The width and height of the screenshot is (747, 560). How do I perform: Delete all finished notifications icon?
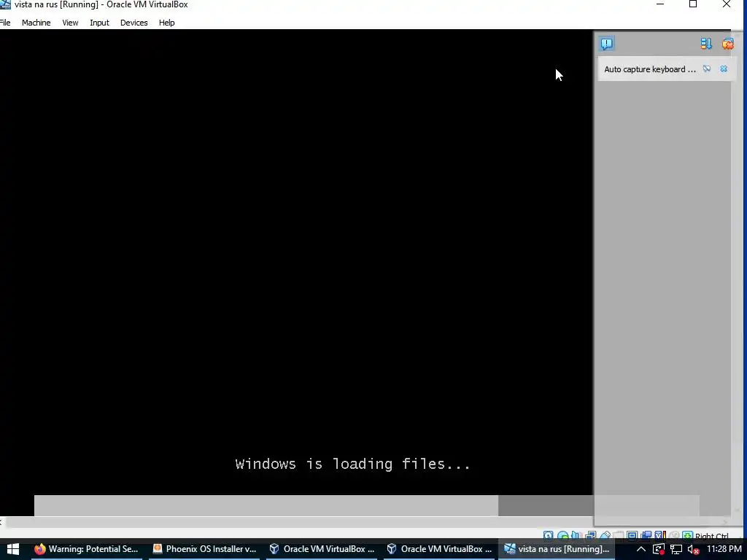coord(727,44)
